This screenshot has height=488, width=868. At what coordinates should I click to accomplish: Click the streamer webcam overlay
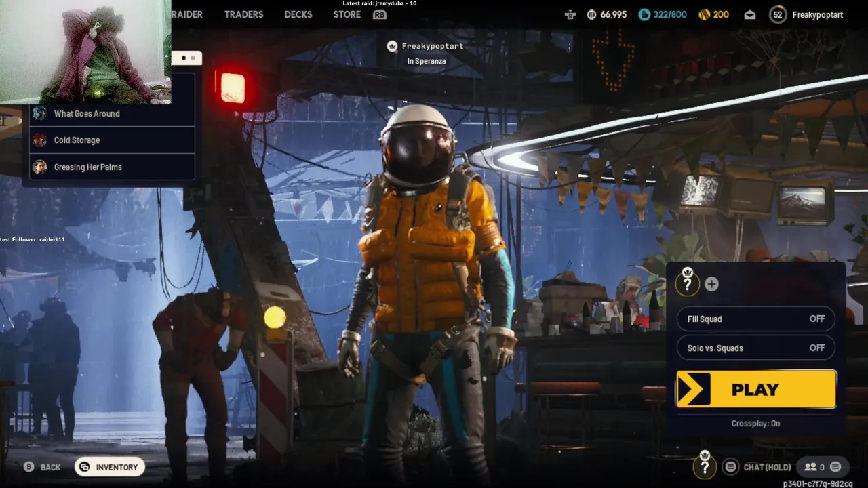coord(85,52)
